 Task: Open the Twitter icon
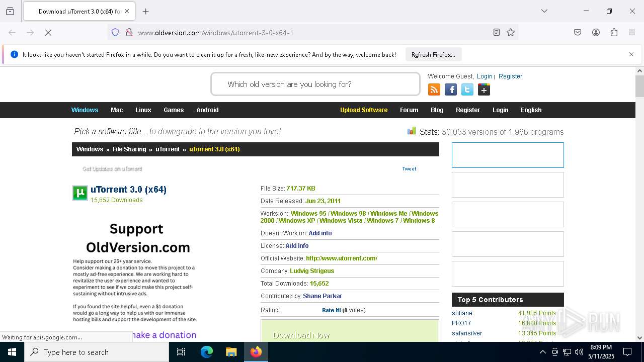point(467,90)
